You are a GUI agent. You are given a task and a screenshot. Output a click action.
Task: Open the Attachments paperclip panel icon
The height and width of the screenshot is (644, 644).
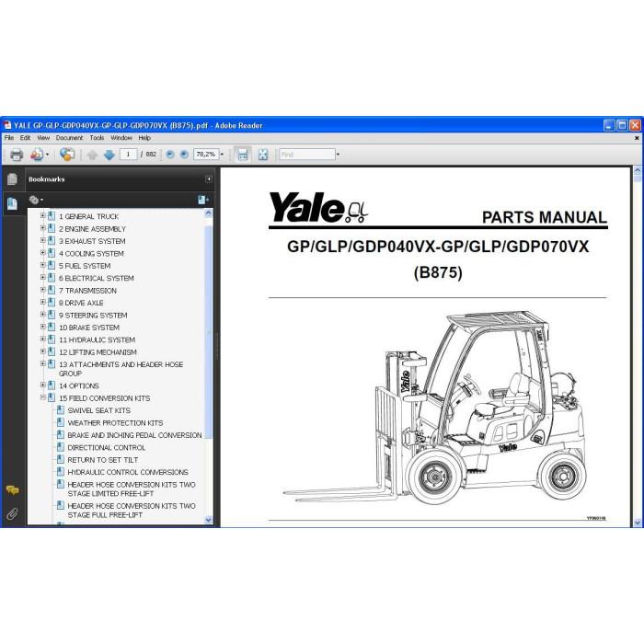[x=12, y=513]
